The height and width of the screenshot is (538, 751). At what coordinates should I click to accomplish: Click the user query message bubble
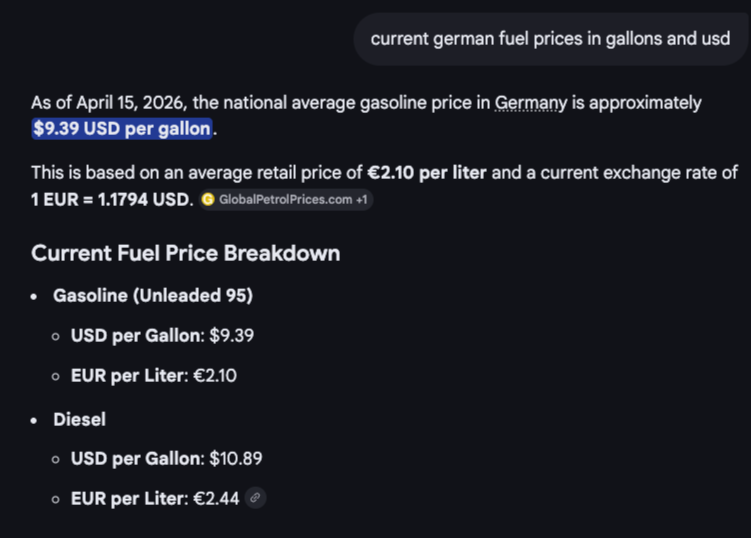pyautogui.click(x=550, y=39)
